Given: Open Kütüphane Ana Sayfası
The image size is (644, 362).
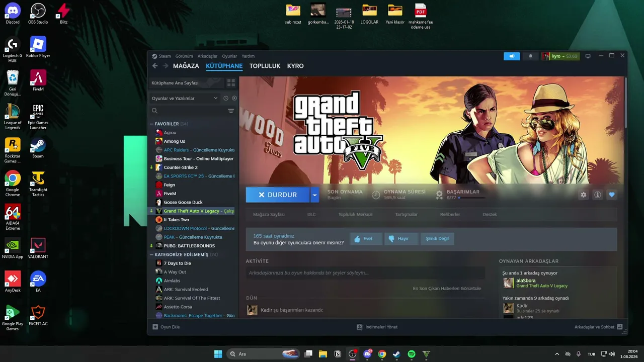Looking at the screenshot, I should [186, 83].
